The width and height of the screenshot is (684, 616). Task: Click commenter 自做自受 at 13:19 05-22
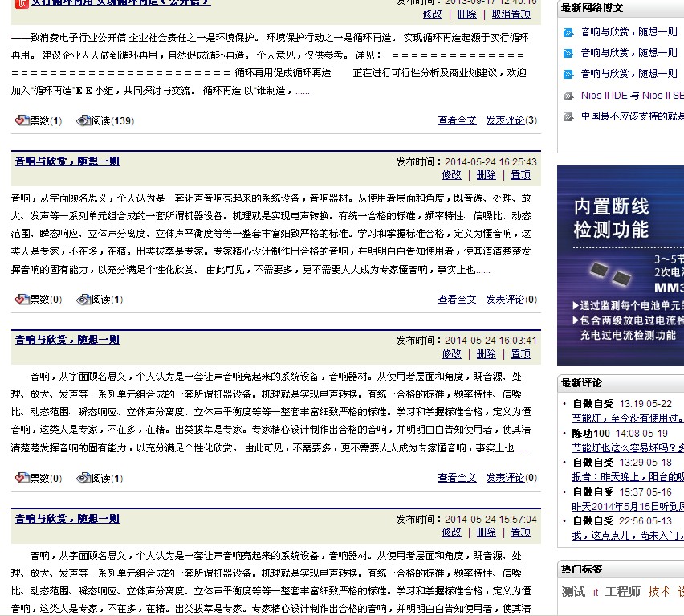(x=592, y=404)
